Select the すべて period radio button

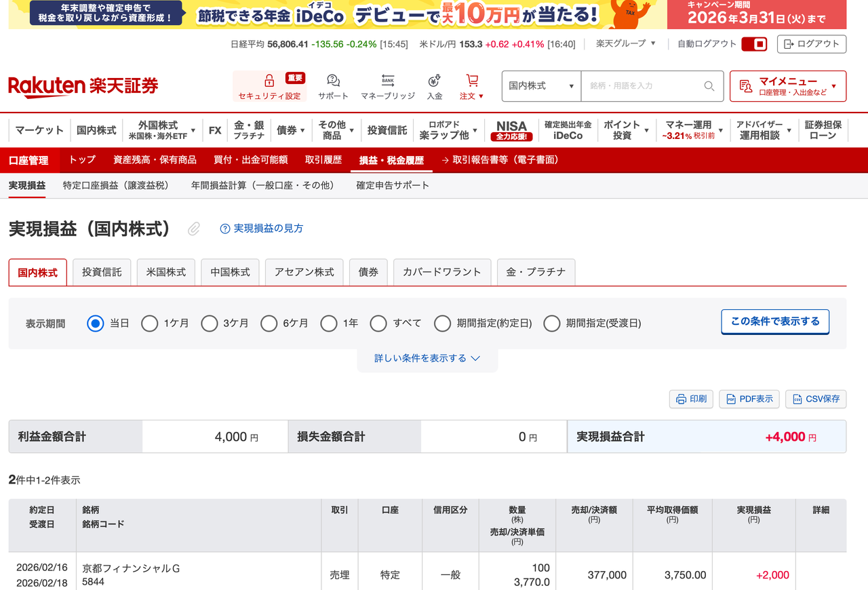[378, 323]
